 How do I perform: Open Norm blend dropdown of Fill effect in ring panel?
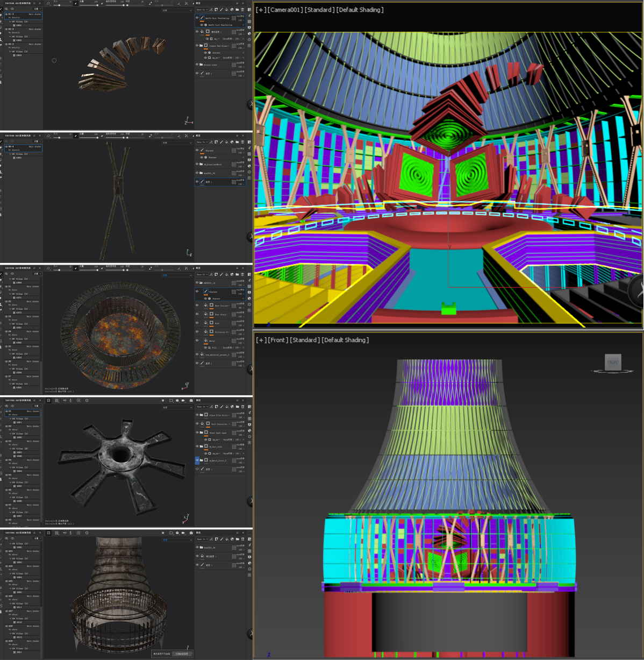click(x=228, y=347)
